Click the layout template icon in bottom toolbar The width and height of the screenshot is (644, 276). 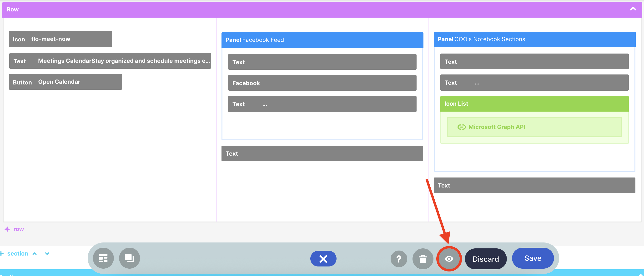[103, 258]
